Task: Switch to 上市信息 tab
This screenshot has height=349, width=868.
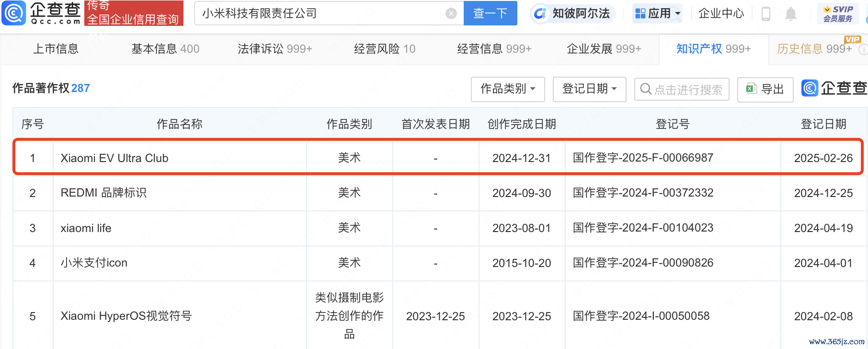Action: [x=56, y=49]
